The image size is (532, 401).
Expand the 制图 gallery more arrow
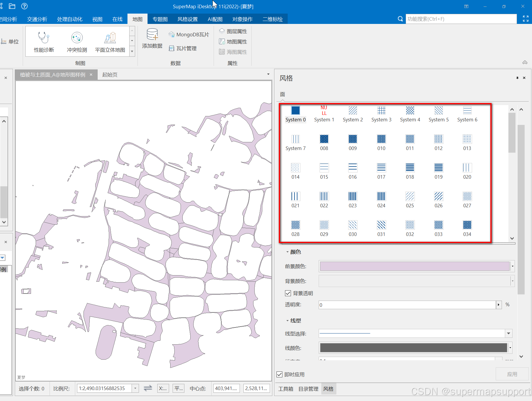132,51
